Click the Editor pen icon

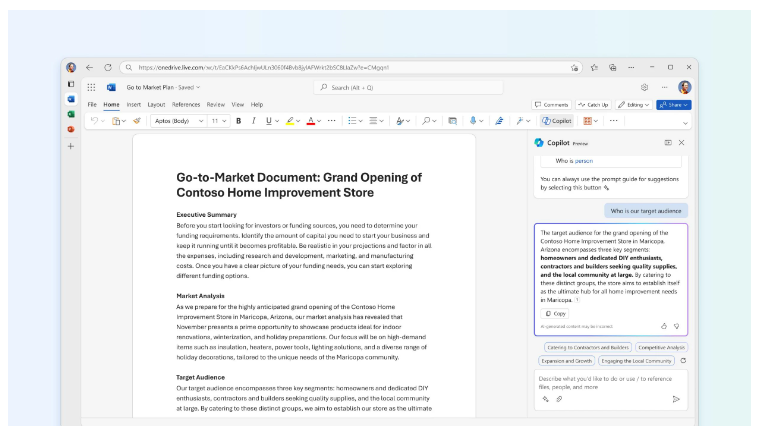(x=499, y=121)
